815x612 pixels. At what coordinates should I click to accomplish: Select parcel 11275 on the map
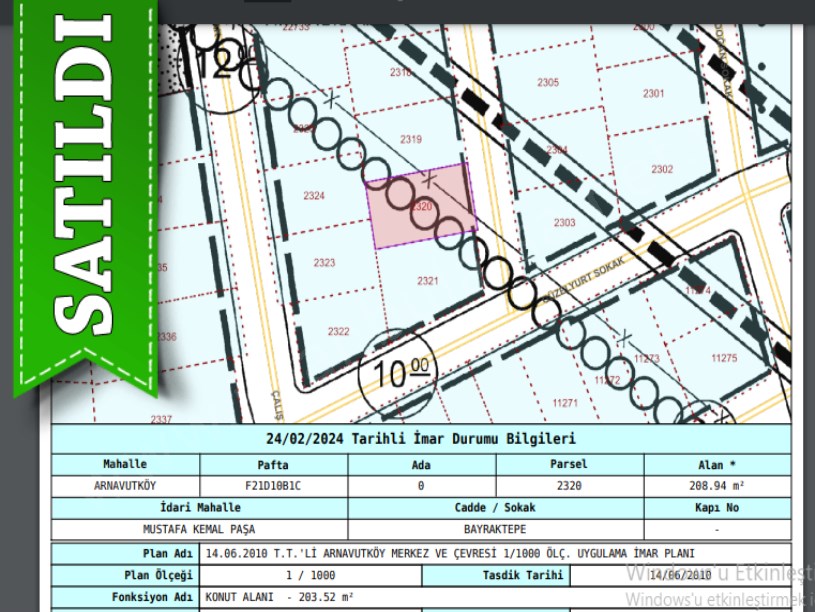[x=723, y=358]
